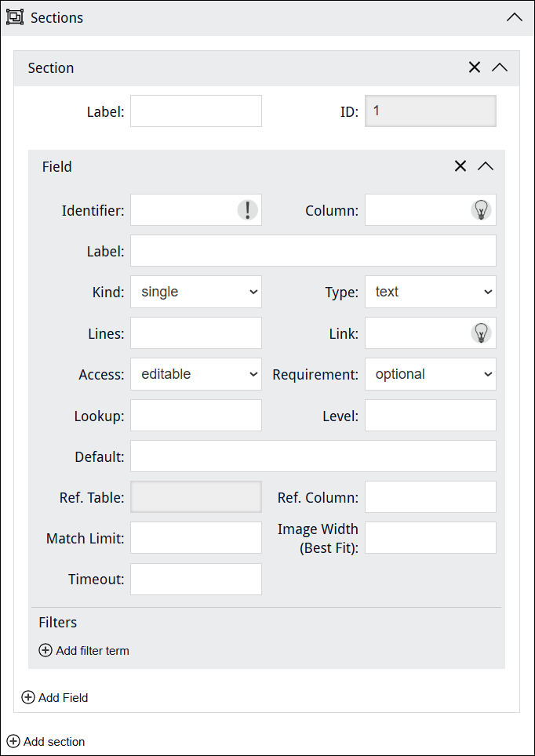Select the Timeout input field
Viewport: 535px width, 756px height.
click(x=195, y=579)
